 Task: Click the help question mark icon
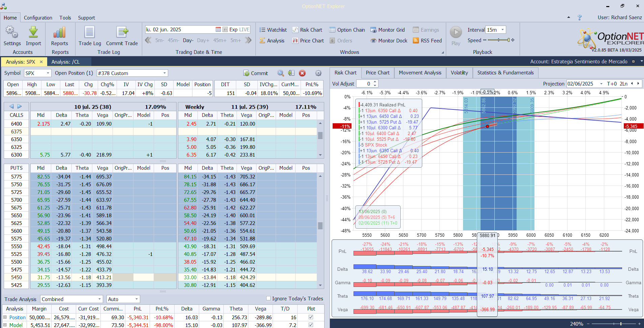(x=580, y=18)
